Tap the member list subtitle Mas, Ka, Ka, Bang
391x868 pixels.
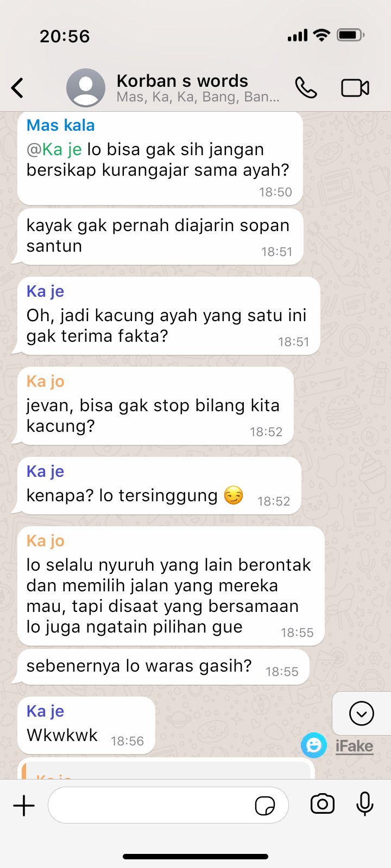point(198,98)
